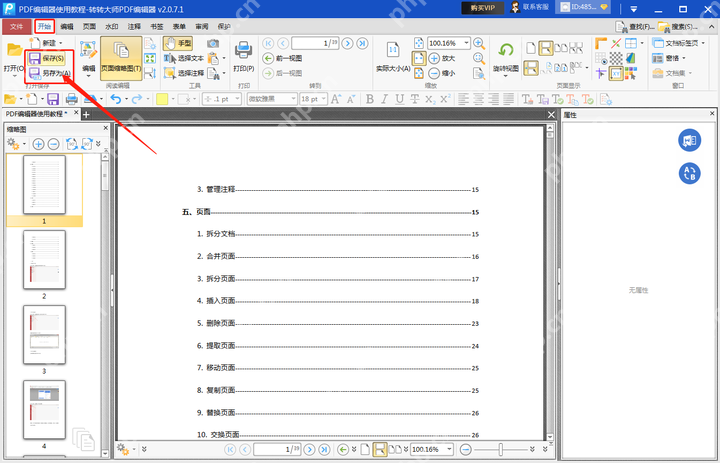720x463 pixels.
Task: Select page 3 thumbnail
Action: (44, 335)
